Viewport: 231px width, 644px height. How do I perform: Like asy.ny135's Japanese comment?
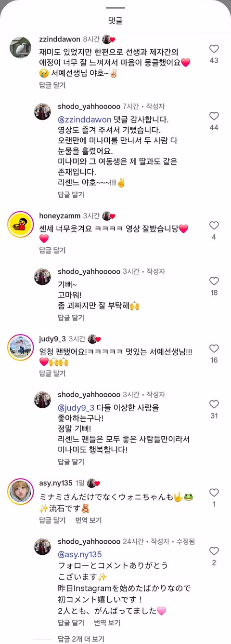point(214,493)
